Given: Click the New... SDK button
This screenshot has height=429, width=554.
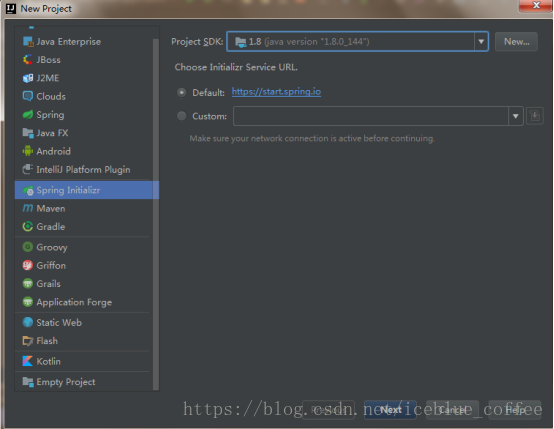Looking at the screenshot, I should pos(516,42).
